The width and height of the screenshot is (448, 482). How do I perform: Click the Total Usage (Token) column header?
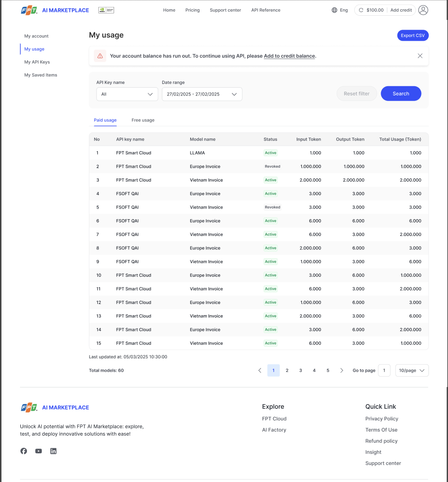(x=400, y=139)
